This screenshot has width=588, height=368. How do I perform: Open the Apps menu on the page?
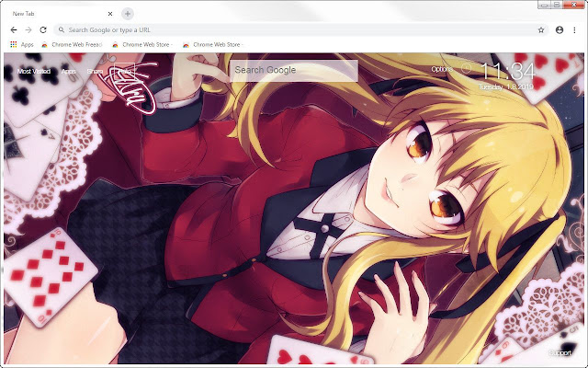tap(69, 71)
